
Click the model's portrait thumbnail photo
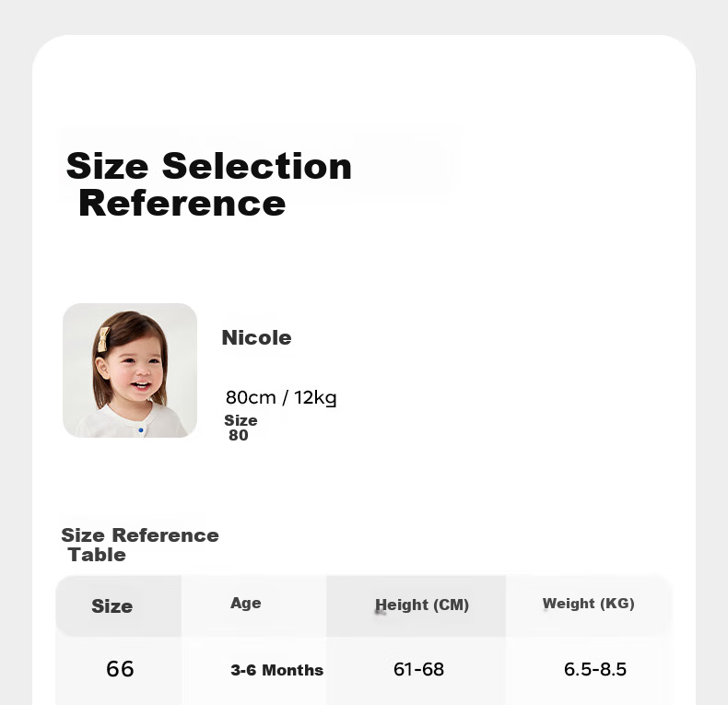pyautogui.click(x=130, y=370)
